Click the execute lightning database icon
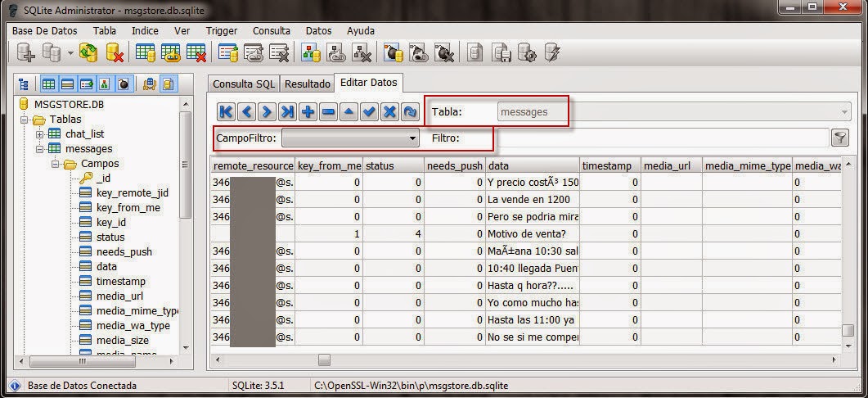The height and width of the screenshot is (398, 868). 552,52
